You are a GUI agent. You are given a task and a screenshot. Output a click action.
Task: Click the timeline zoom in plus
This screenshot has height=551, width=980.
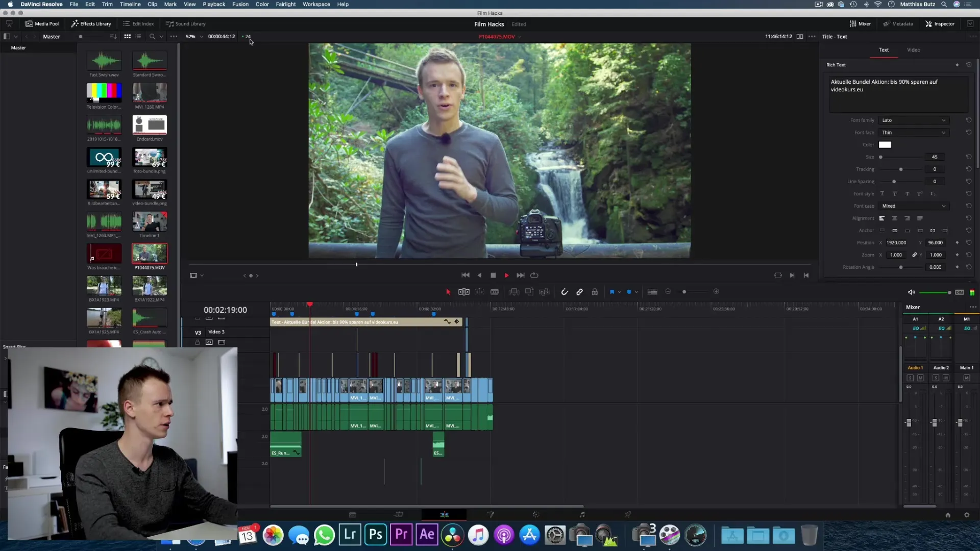716,292
